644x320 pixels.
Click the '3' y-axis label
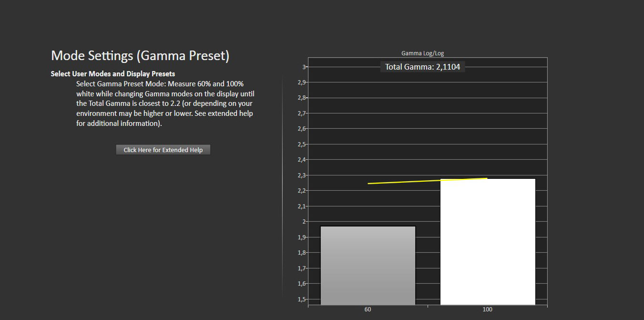(x=304, y=67)
